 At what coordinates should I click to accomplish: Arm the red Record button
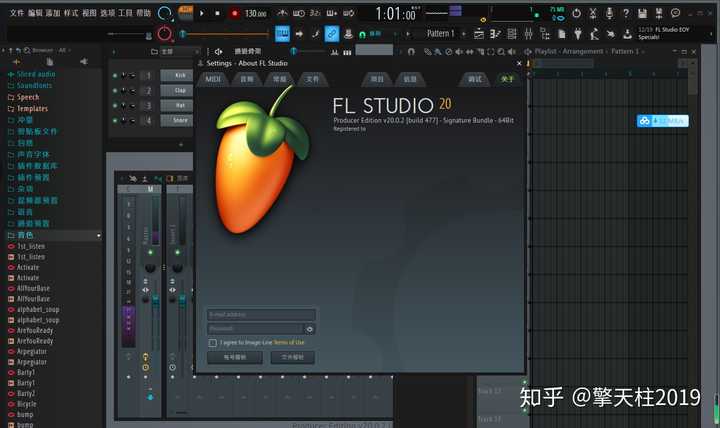[235, 13]
